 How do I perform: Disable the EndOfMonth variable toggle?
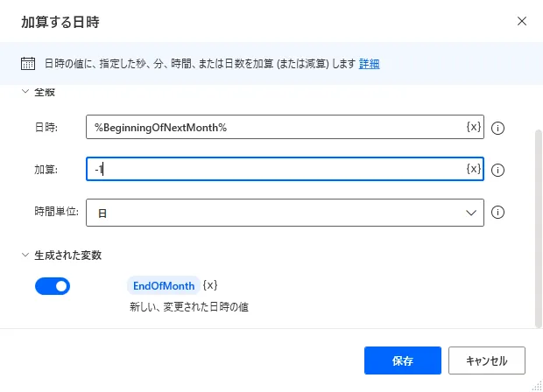point(53,286)
